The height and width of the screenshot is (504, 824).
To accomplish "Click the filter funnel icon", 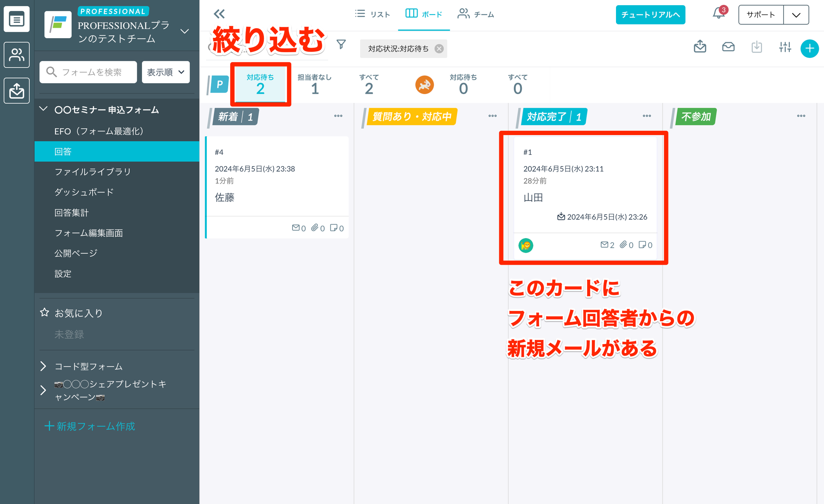I will (x=341, y=44).
